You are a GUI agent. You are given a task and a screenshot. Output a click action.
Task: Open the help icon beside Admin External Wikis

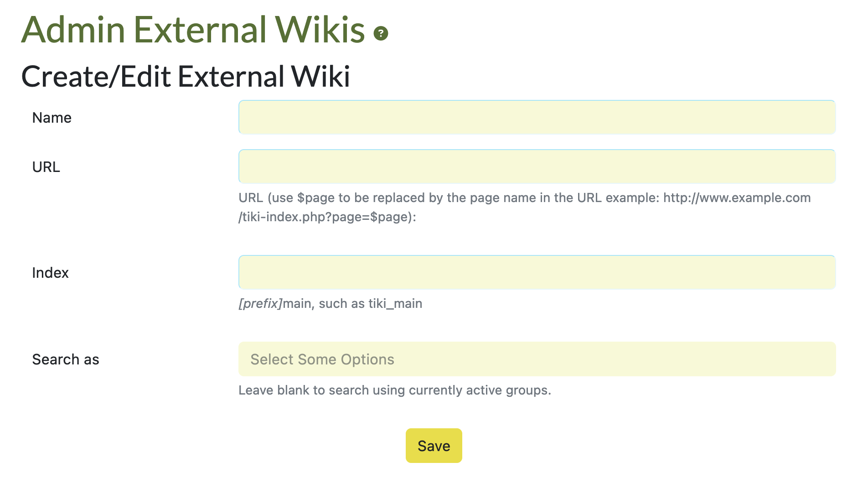[381, 33]
